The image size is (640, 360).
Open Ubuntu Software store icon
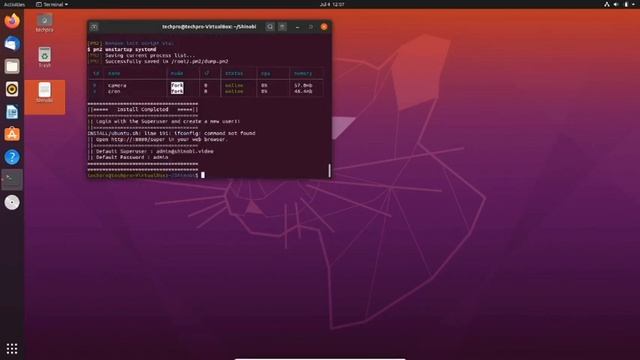pyautogui.click(x=12, y=134)
